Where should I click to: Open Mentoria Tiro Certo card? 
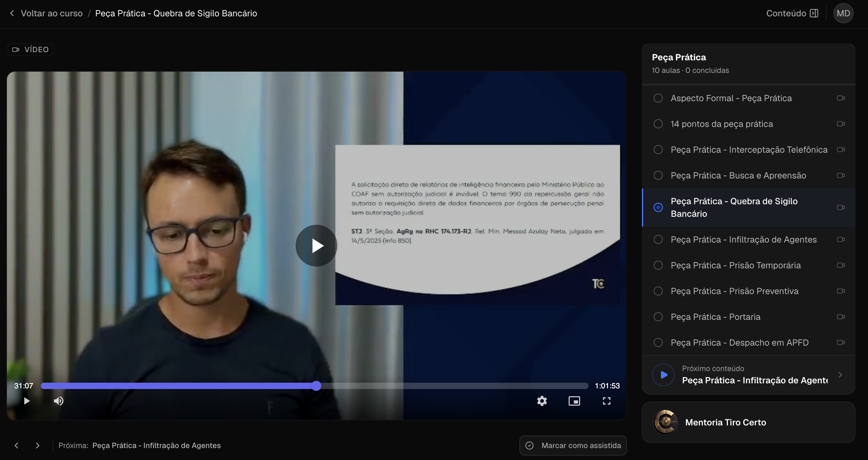point(748,422)
